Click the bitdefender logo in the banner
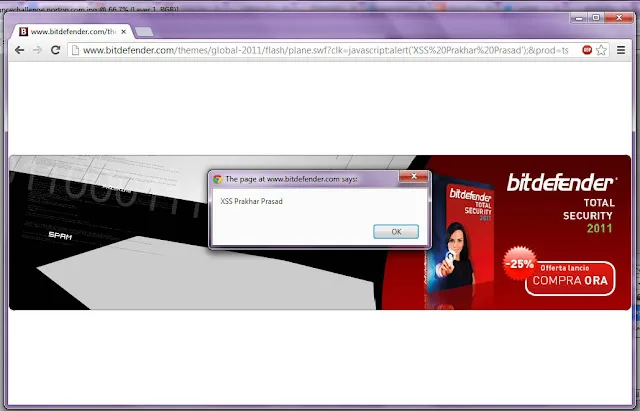The width and height of the screenshot is (640, 411). [562, 183]
